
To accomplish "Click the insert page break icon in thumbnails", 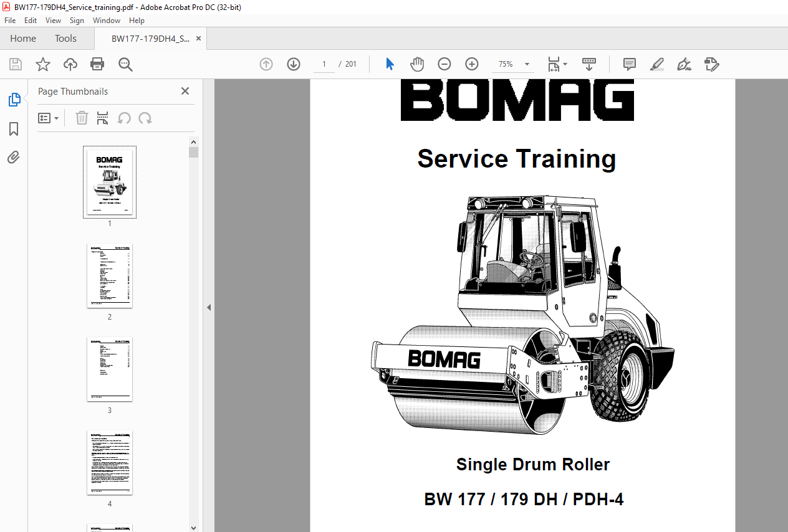I will 103,118.
